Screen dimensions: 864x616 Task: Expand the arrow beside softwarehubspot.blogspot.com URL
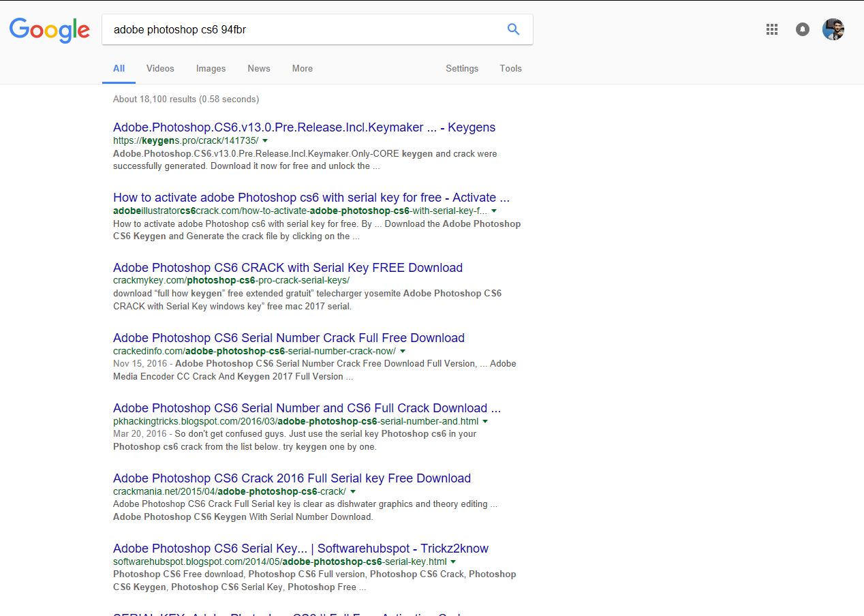point(453,562)
